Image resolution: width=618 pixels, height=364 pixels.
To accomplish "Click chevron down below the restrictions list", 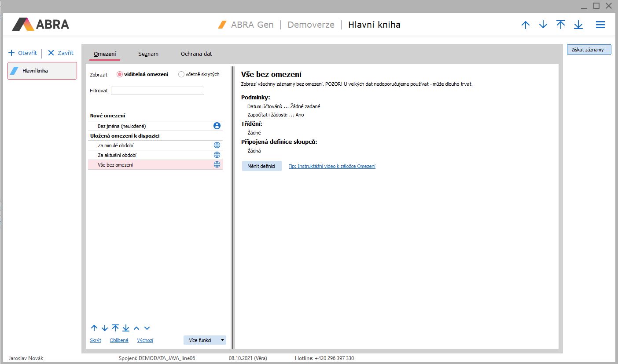I will 147,328.
